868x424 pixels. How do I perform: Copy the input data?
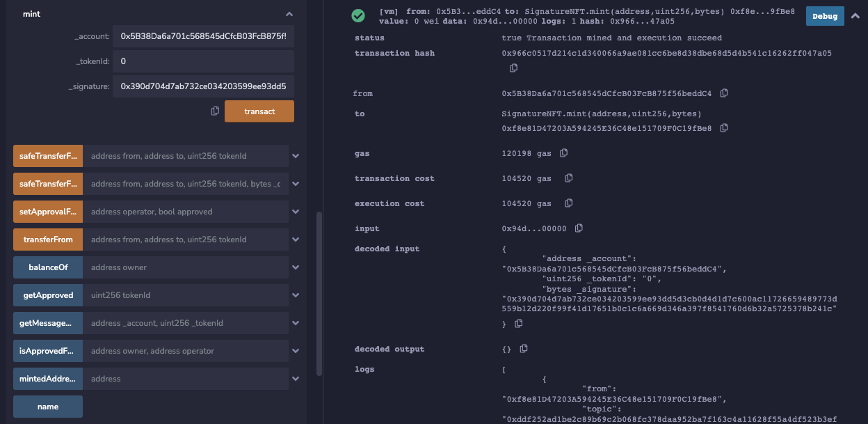(579, 228)
